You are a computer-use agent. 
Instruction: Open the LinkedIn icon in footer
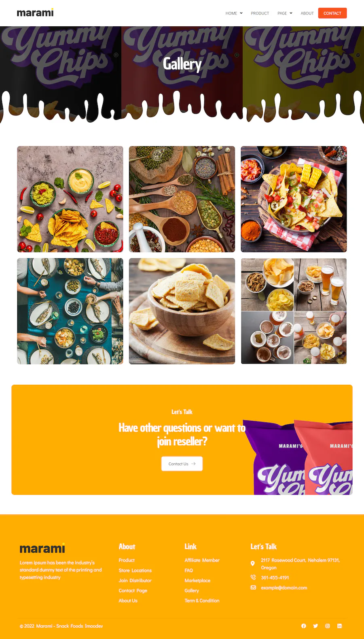340,626
